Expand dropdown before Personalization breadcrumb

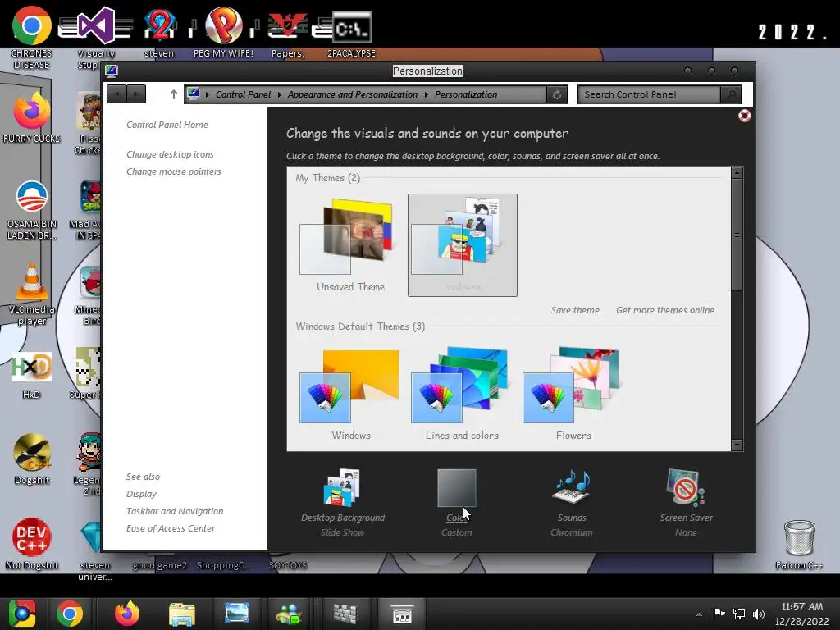point(427,94)
